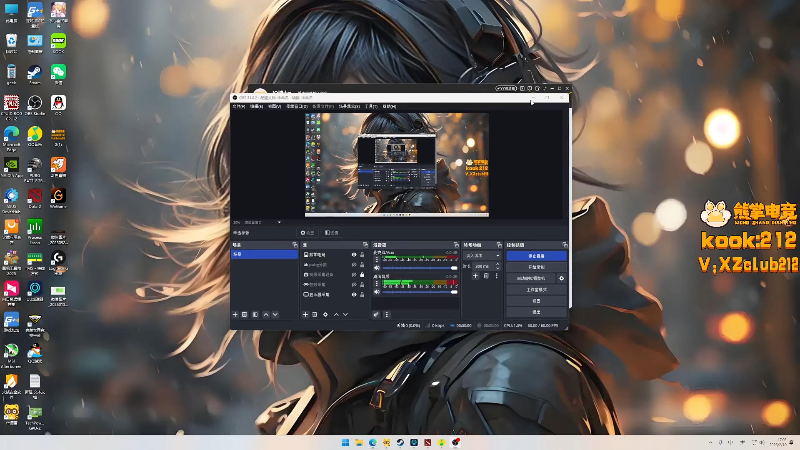
Task: Open Desktop Audio channel three-dot options
Action: click(x=377, y=283)
